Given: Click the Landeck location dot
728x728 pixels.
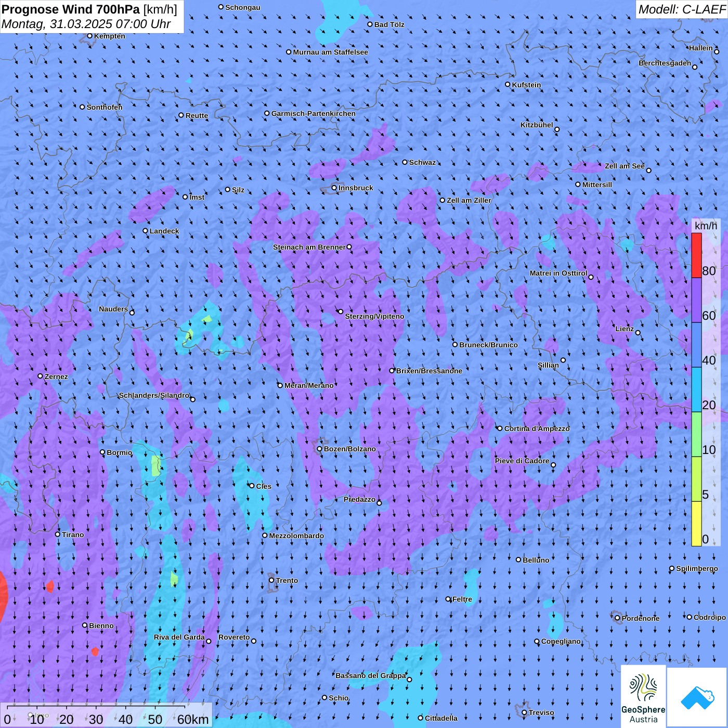Looking at the screenshot, I should 146,231.
